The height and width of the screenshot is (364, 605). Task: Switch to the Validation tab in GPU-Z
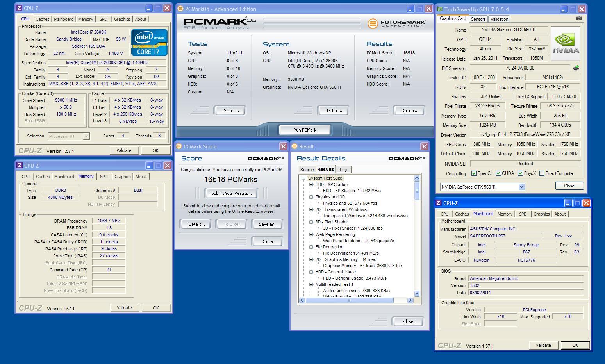499,19
